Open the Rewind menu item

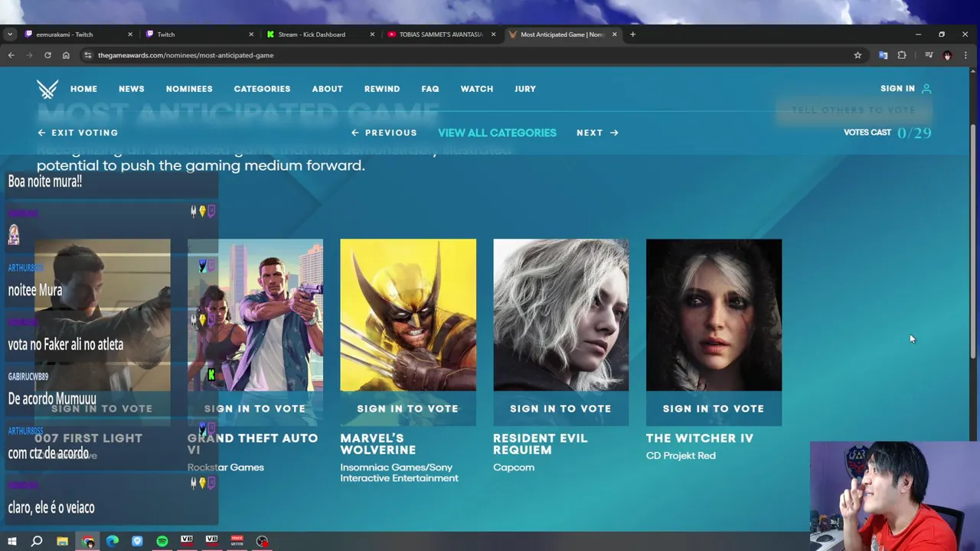point(382,89)
